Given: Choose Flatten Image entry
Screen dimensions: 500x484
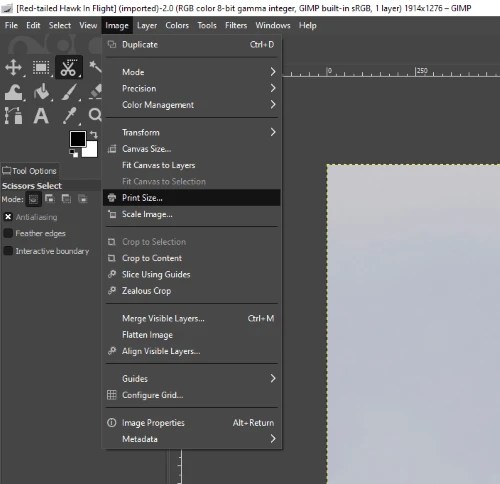Looking at the screenshot, I should [x=191, y=335].
